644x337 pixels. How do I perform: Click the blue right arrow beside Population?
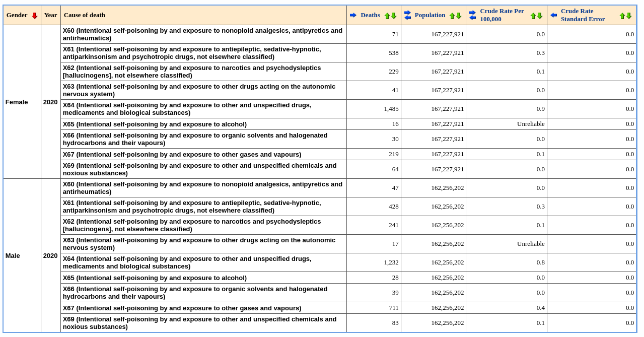click(407, 13)
